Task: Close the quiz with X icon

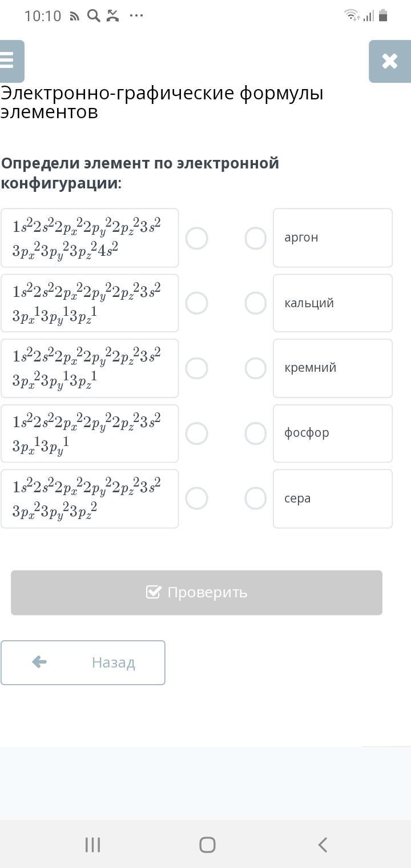Action: 389,61
